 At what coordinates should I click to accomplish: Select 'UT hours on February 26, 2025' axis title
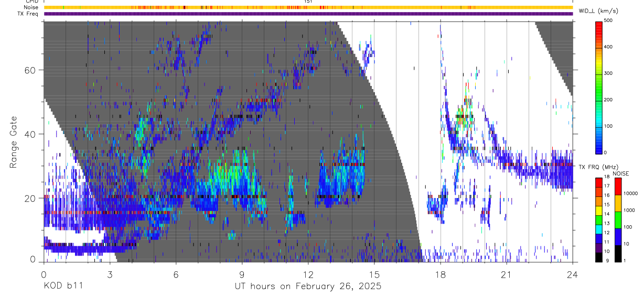point(308,287)
